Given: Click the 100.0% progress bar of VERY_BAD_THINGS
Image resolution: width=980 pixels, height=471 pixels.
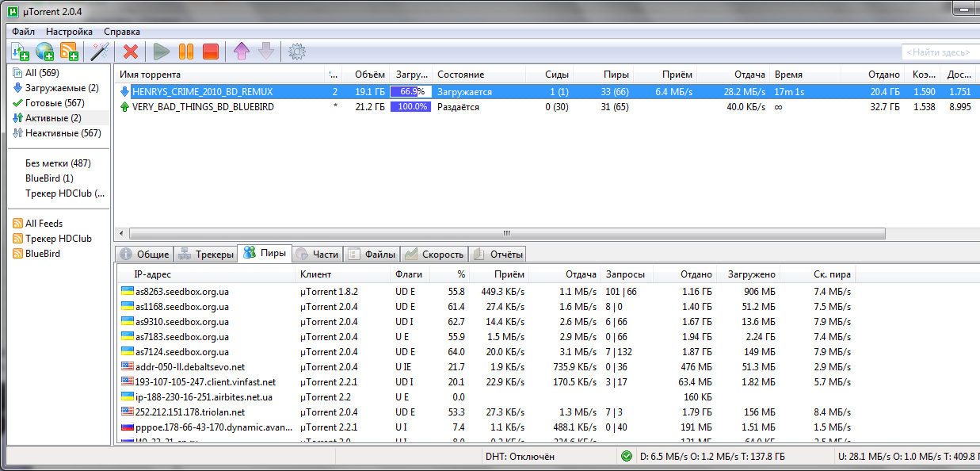Looking at the screenshot, I should point(410,107).
